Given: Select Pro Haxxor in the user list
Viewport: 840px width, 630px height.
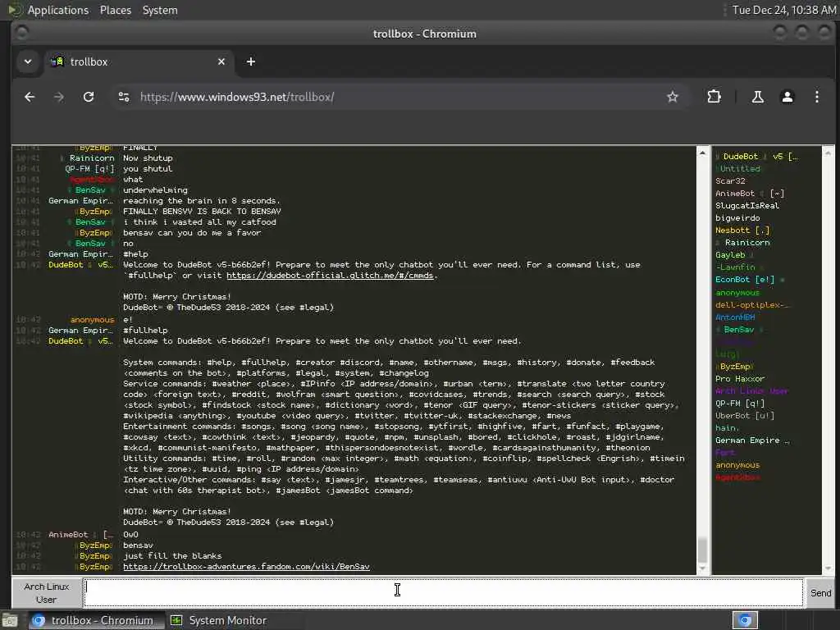Looking at the screenshot, I should (x=740, y=379).
